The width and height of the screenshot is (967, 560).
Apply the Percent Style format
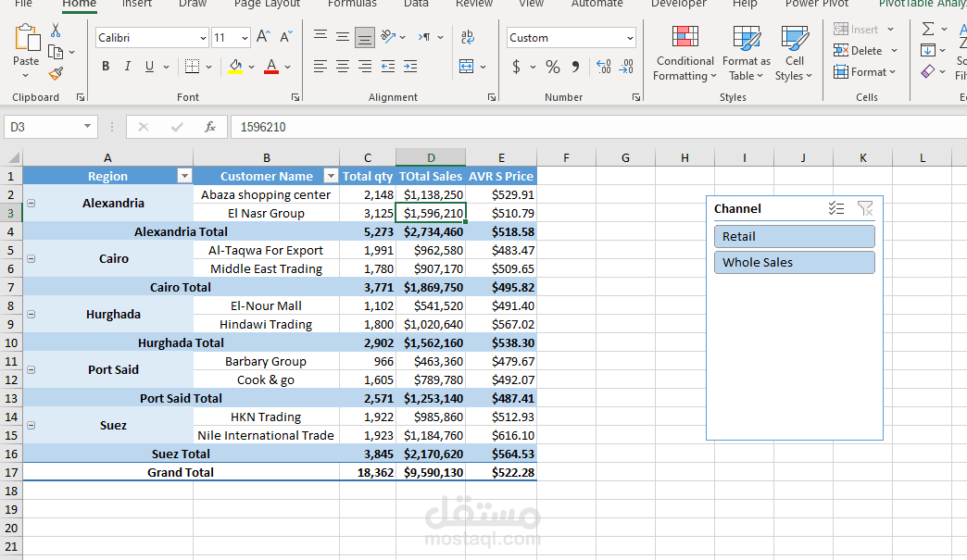pyautogui.click(x=553, y=67)
